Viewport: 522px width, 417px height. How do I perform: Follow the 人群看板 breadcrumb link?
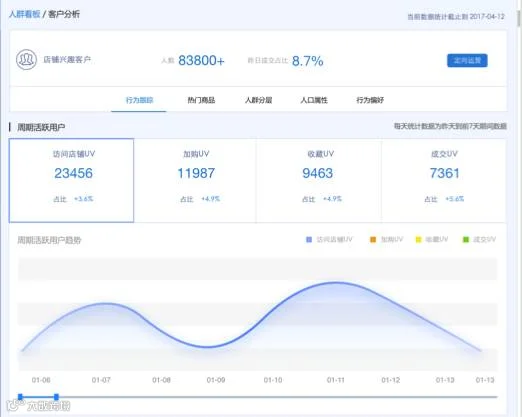click(x=24, y=14)
